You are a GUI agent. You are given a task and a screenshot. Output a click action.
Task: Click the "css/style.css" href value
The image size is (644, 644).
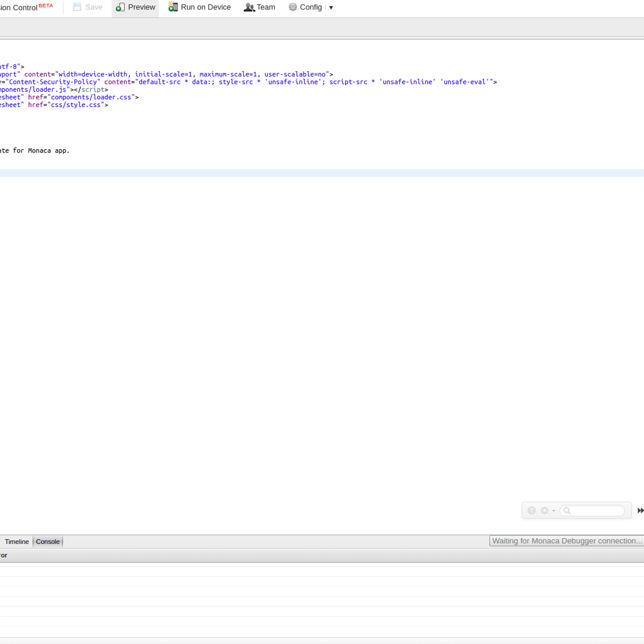pos(76,105)
